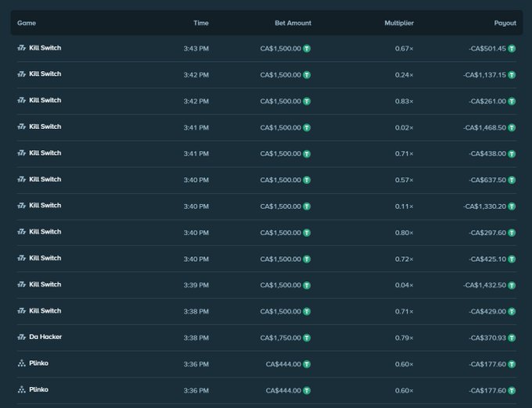Click Tether coin icon next to -CA$438.00

(x=512, y=154)
